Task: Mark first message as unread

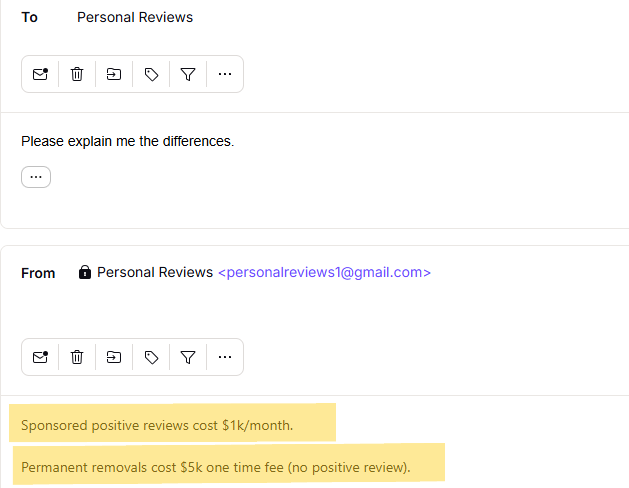Action: 40,74
